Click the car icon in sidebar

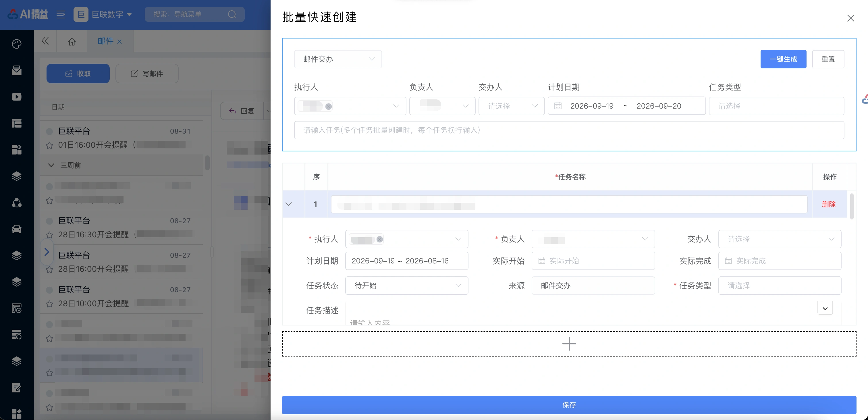[x=16, y=229]
